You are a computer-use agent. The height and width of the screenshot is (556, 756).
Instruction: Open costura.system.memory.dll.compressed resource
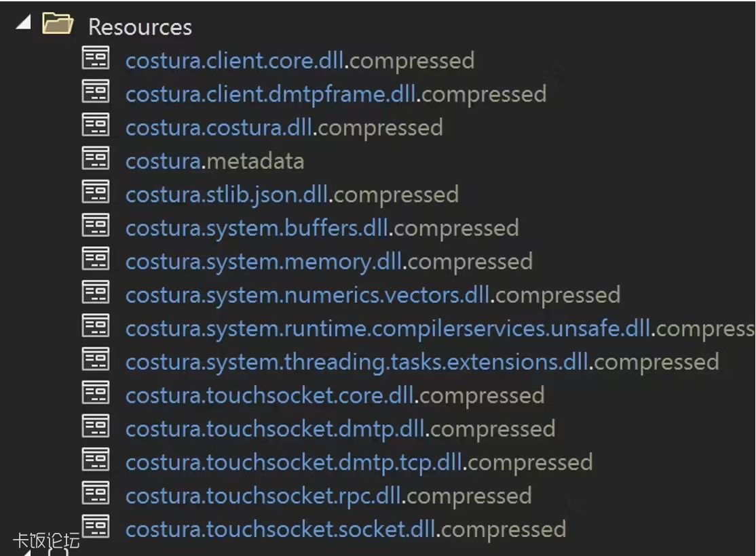click(329, 262)
